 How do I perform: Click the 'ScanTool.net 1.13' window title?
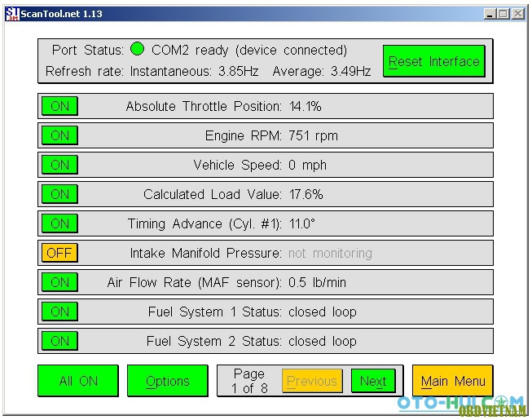click(61, 14)
